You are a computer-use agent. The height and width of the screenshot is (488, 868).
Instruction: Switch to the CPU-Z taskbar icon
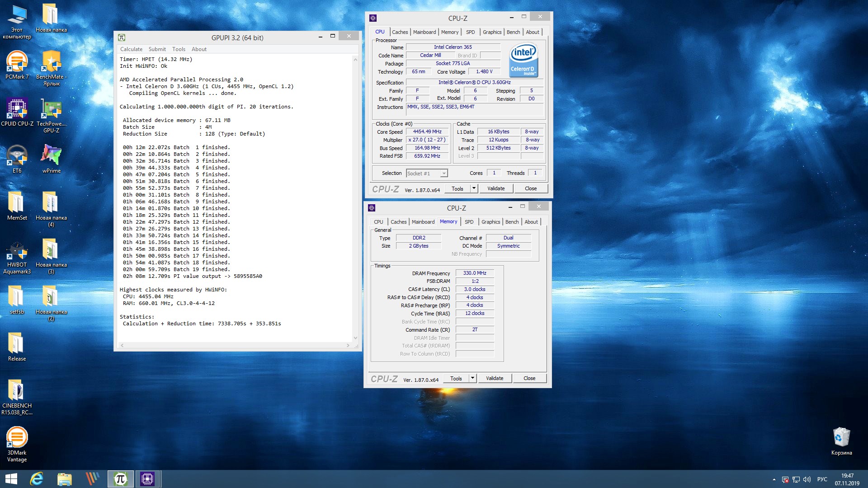147,479
